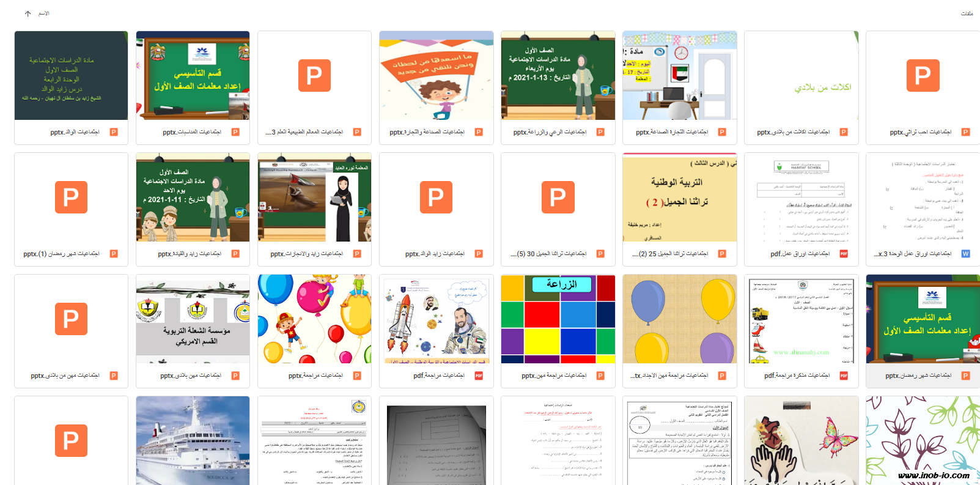Click the PDF icon of اجتماعيات مراجعة.pdf
The image size is (980, 485).
(x=479, y=376)
